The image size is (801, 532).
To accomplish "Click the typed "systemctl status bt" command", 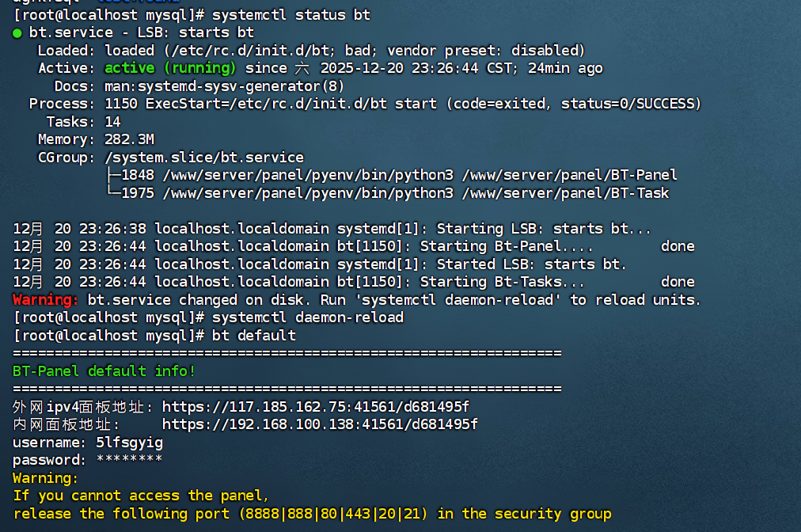I will tap(291, 15).
